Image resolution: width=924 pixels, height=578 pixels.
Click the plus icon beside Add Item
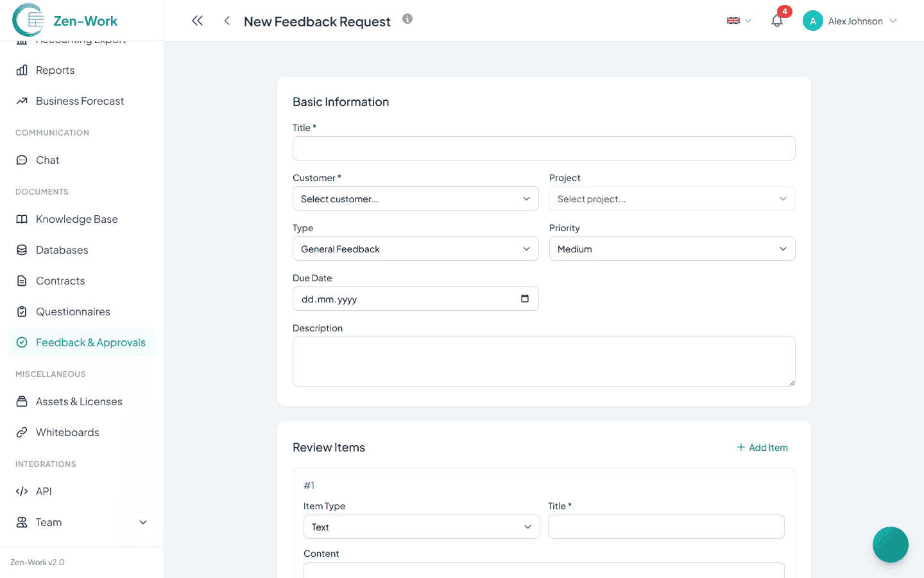click(741, 447)
